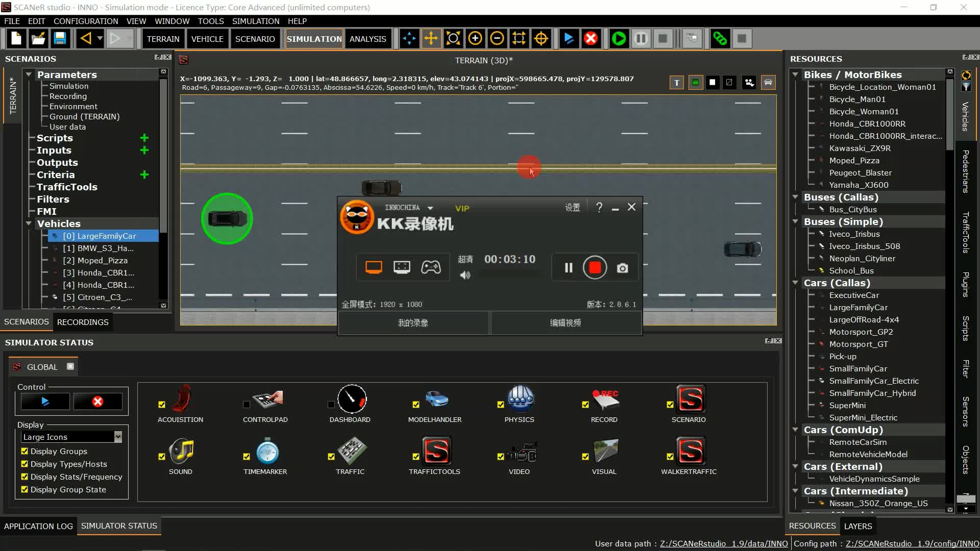Stop recording in KK recorder

click(595, 268)
